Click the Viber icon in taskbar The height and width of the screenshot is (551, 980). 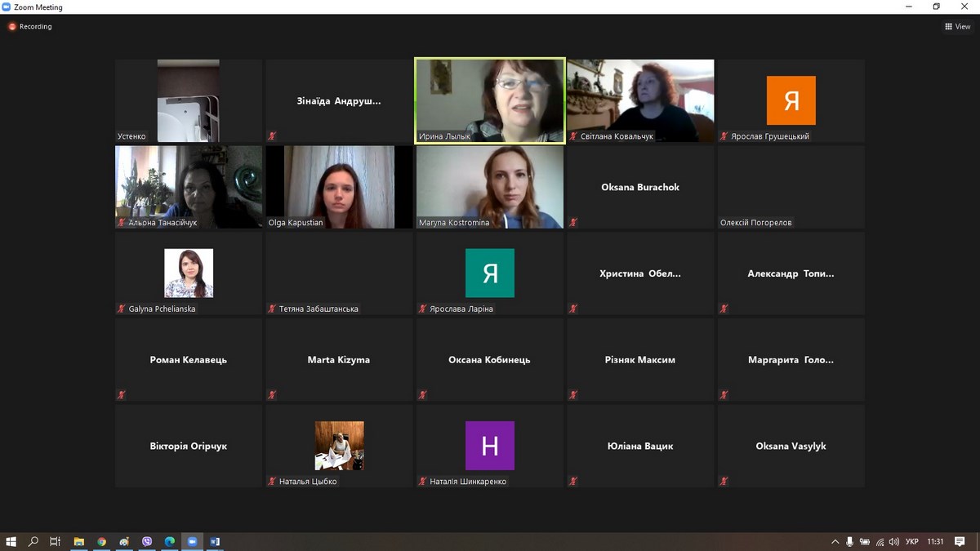(x=147, y=541)
